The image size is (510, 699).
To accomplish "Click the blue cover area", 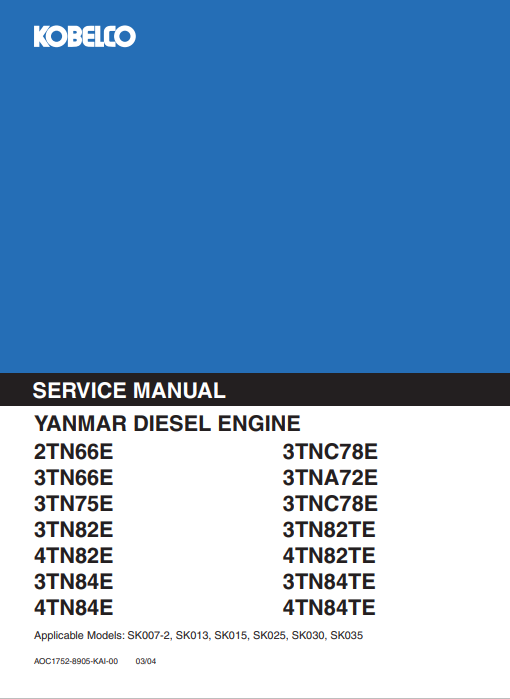I will tap(255, 201).
